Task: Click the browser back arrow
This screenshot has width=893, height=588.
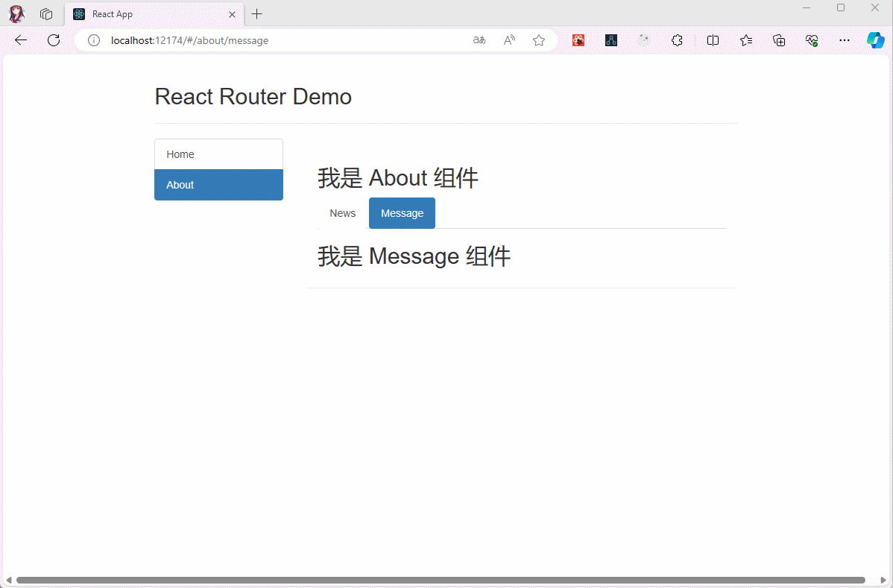Action: coord(21,40)
